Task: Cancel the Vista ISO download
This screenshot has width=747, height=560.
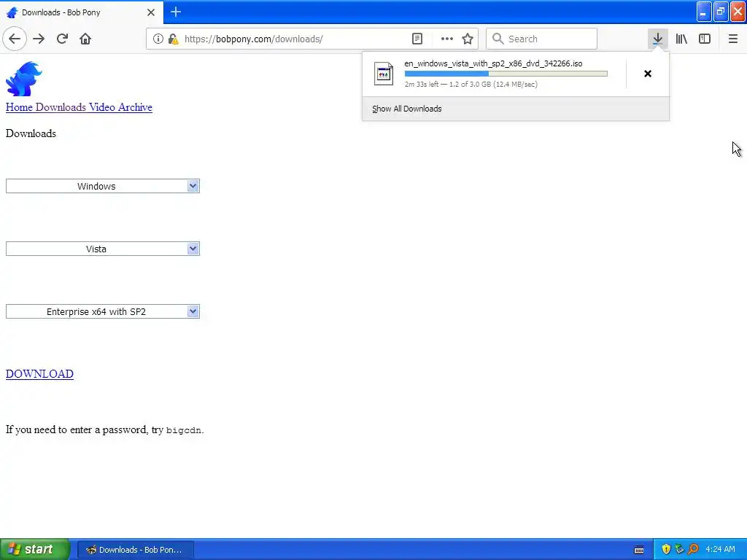Action: point(648,74)
